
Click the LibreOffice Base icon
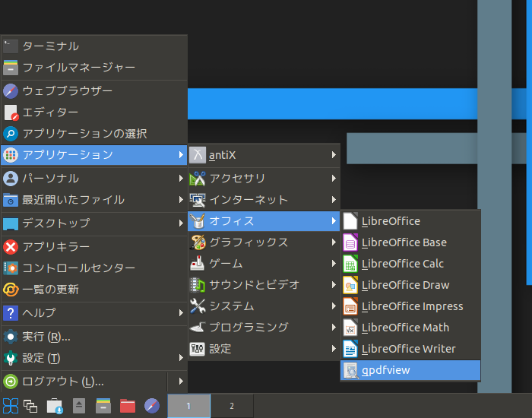350,242
